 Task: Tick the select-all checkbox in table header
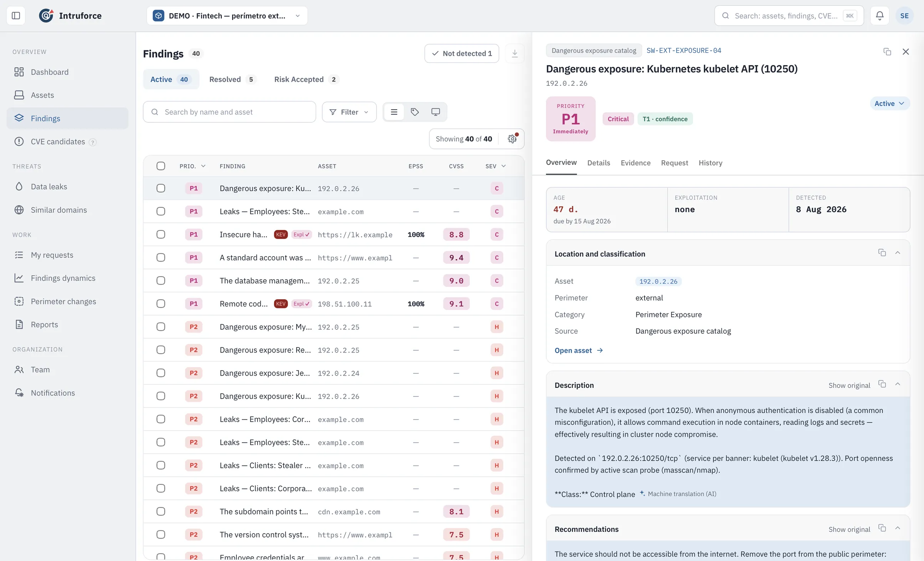(161, 166)
